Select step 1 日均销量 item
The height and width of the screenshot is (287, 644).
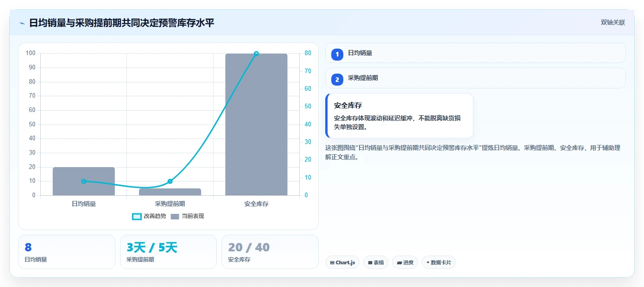[x=475, y=53]
